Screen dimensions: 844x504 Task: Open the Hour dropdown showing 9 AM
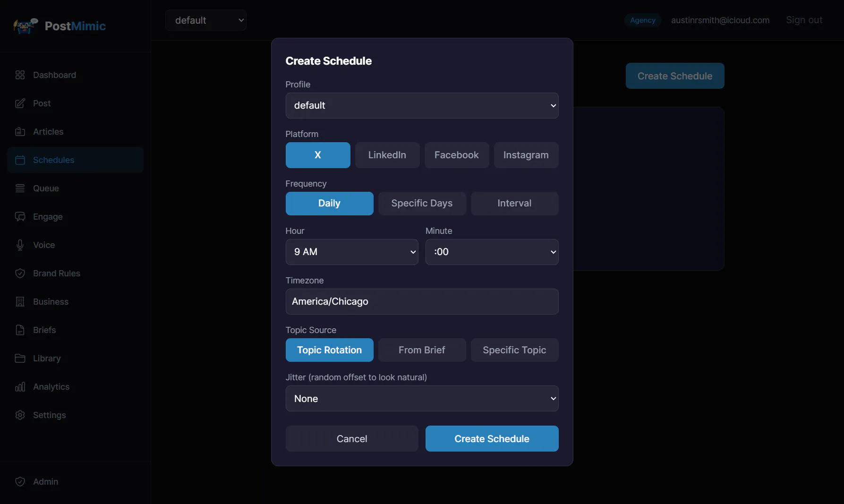tap(352, 252)
